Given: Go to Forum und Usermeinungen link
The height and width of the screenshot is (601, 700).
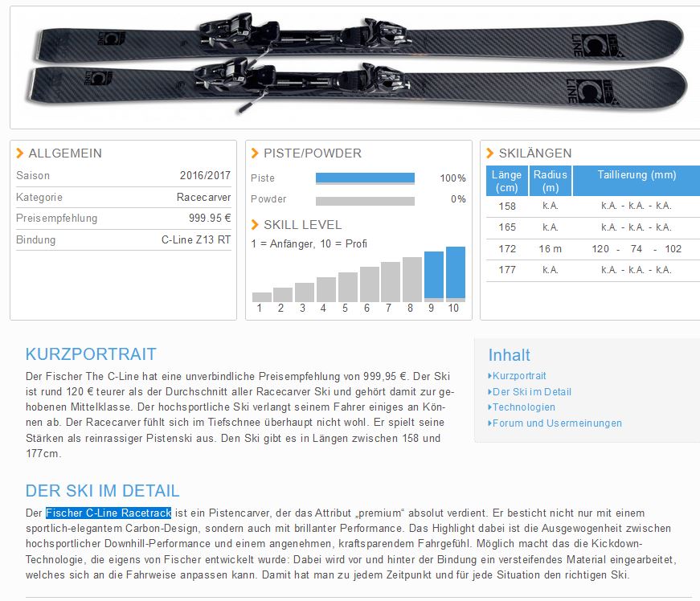Looking at the screenshot, I should tap(556, 423).
